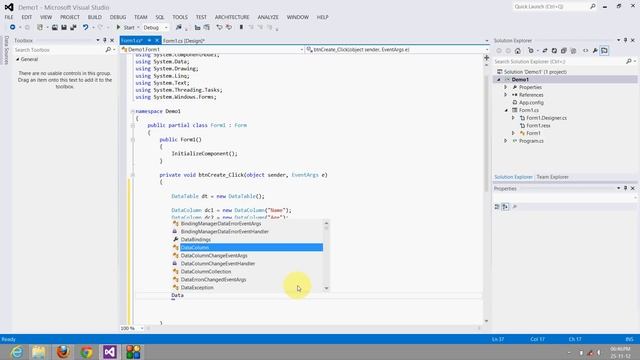Click the IntelliSense list scroll down arrow

(326, 288)
